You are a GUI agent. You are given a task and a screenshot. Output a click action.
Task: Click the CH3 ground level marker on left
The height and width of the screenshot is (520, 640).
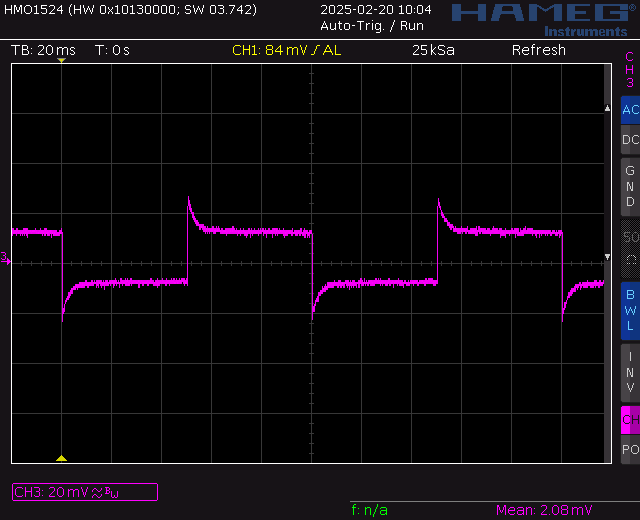pyautogui.click(x=5, y=258)
